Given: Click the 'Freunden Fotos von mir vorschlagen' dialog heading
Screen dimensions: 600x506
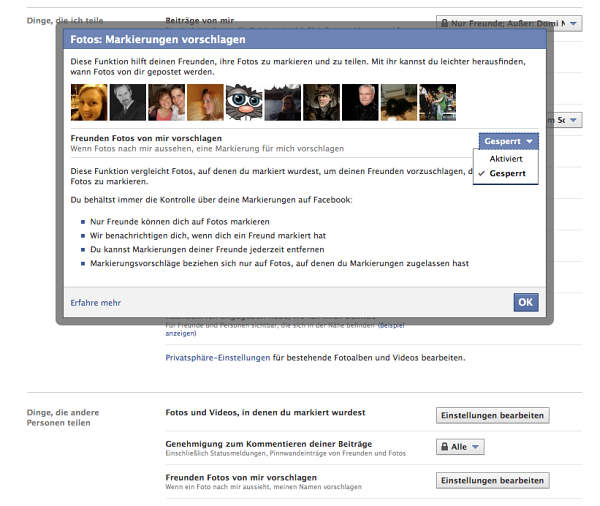Looking at the screenshot, I should [x=146, y=138].
